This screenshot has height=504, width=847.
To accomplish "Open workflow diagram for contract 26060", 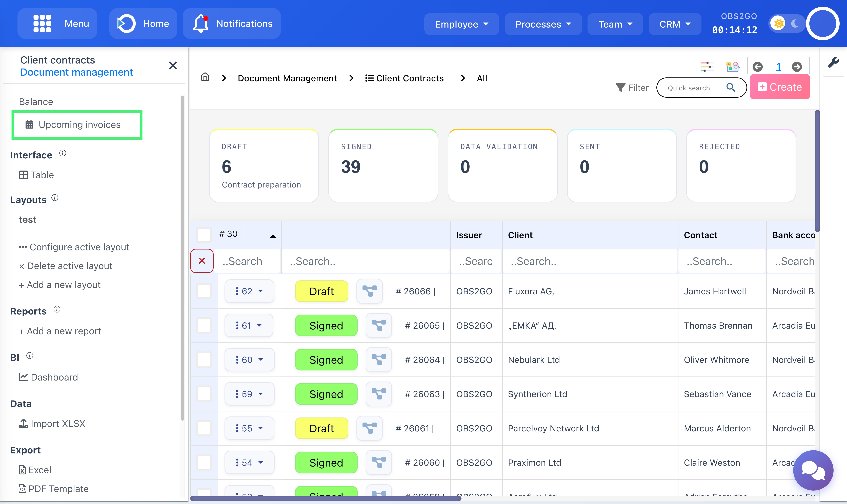I will pyautogui.click(x=379, y=463).
